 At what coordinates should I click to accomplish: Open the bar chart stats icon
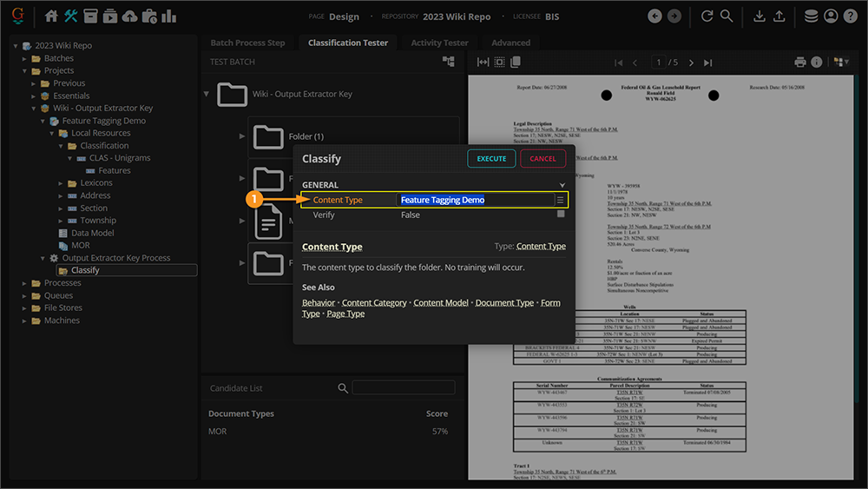169,17
